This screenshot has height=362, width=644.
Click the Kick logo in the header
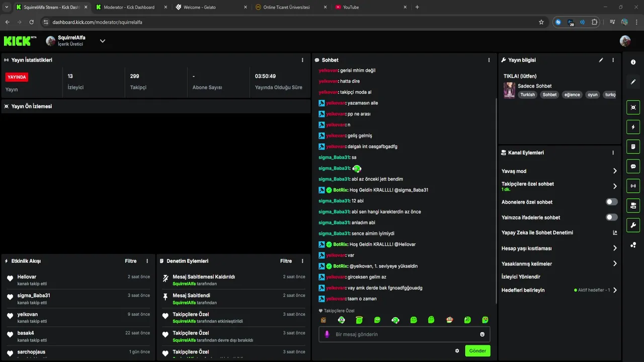(20, 41)
